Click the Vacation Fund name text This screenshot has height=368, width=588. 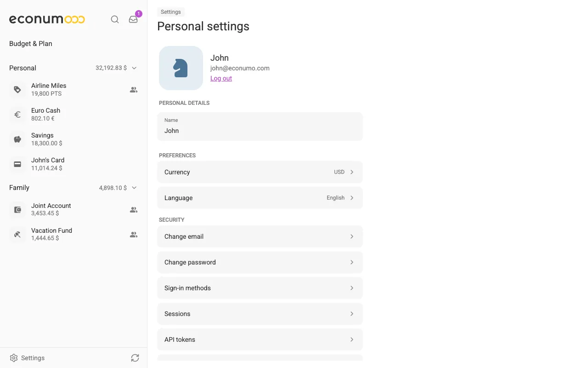(x=51, y=230)
